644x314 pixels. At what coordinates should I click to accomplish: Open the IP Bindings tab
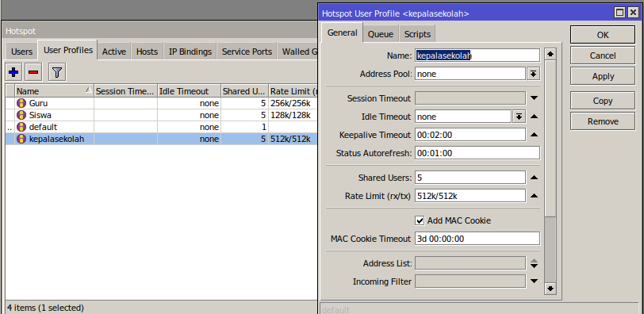(x=190, y=52)
